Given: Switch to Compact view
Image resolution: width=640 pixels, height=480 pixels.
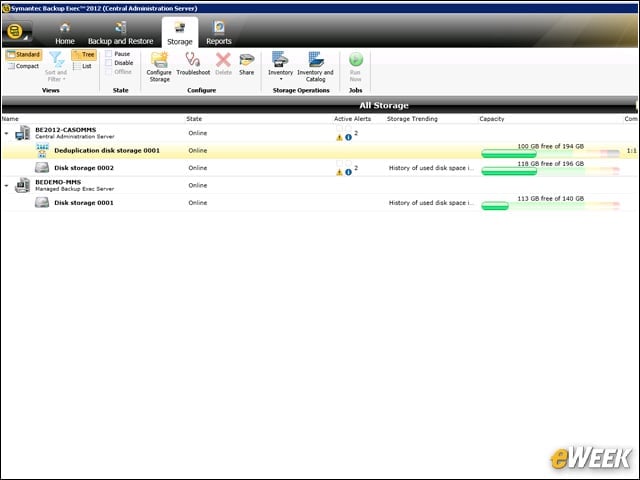Looking at the screenshot, I should [x=24, y=66].
